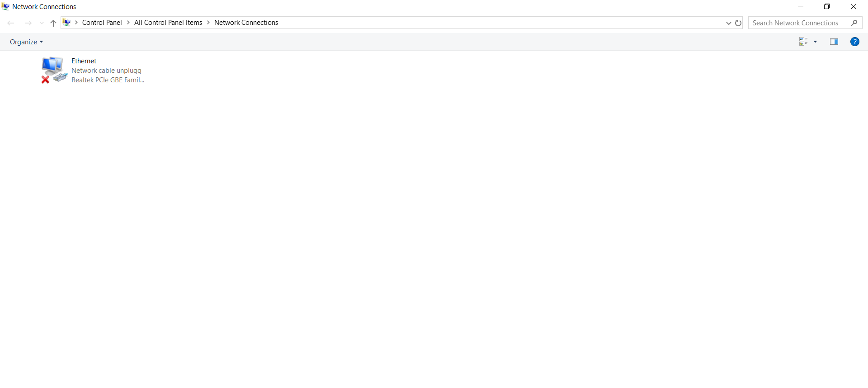Expand the chevron before Control Panel breadcrumb
The height and width of the screenshot is (388, 868).
pos(76,23)
